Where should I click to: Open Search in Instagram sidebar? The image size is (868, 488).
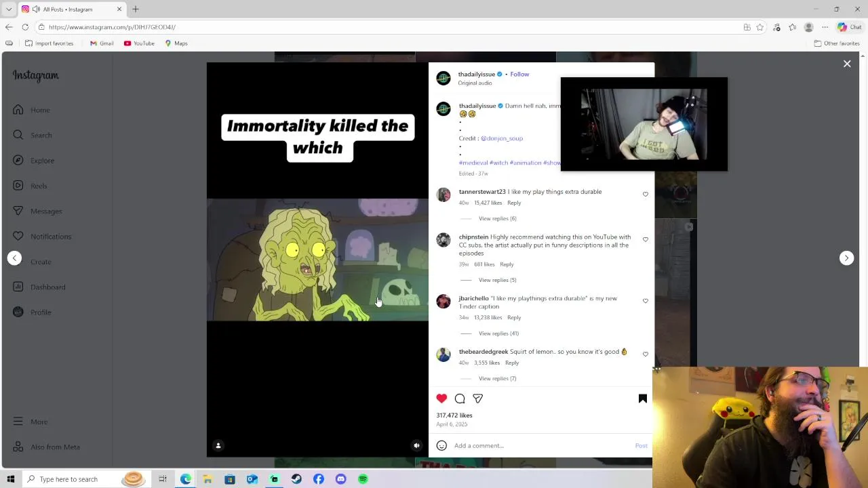coord(32,135)
